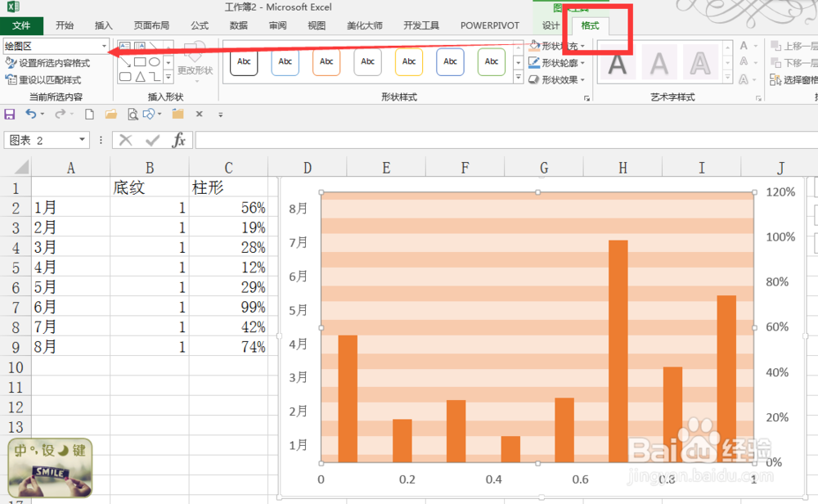Select the rounded rectangle shape
Image resolution: width=818 pixels, height=504 pixels.
[124, 77]
